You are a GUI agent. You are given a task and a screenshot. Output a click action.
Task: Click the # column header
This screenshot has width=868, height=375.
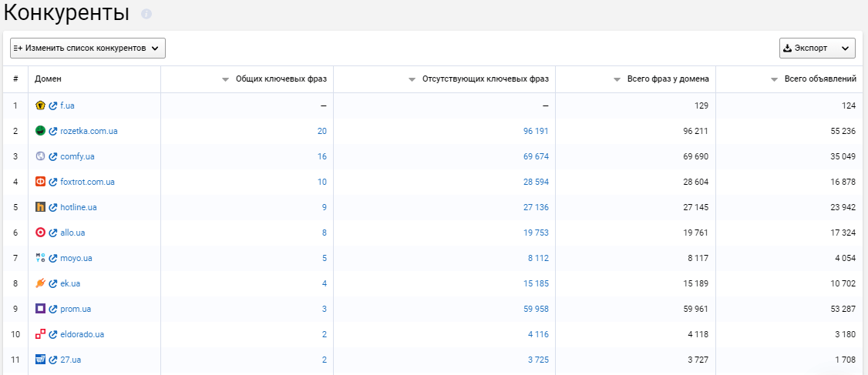[x=15, y=79]
